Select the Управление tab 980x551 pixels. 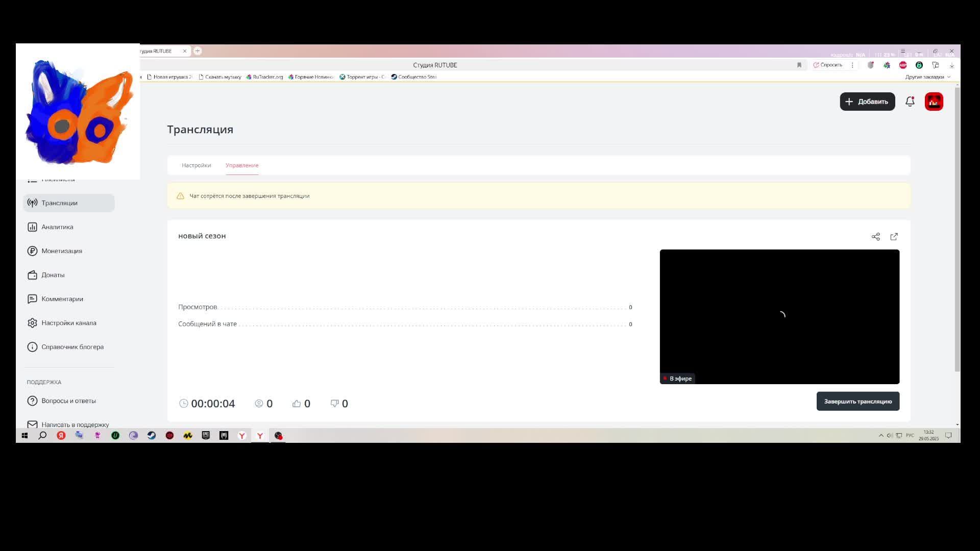pos(242,165)
